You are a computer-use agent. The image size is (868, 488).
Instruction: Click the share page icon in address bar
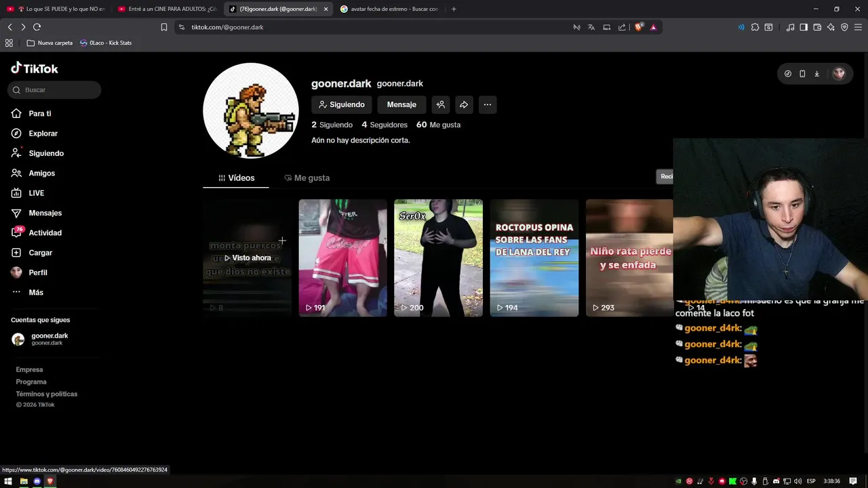tap(622, 27)
